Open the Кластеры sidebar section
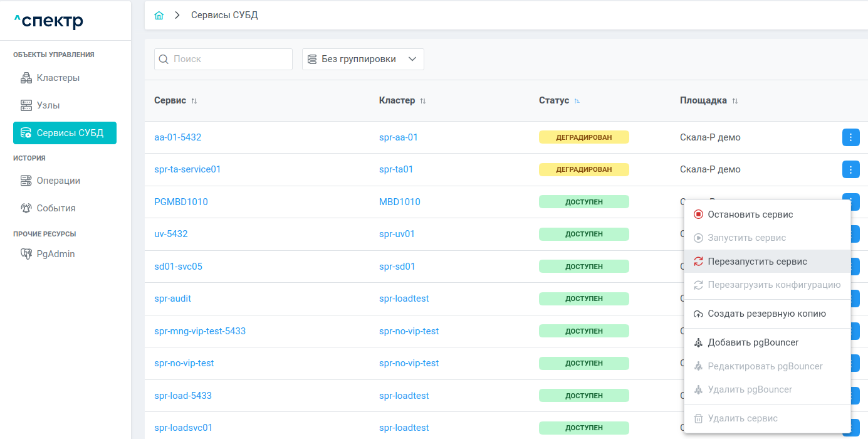868x439 pixels. [58, 78]
